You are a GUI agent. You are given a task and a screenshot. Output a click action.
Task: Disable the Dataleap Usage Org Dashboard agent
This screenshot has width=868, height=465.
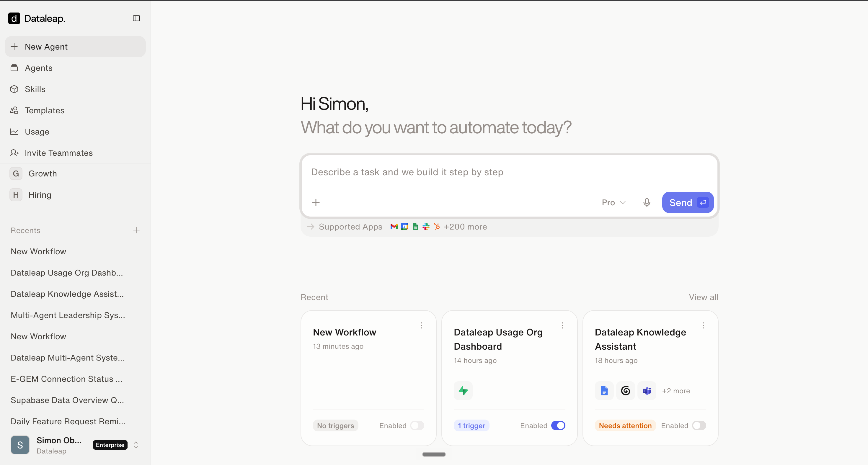click(x=558, y=425)
